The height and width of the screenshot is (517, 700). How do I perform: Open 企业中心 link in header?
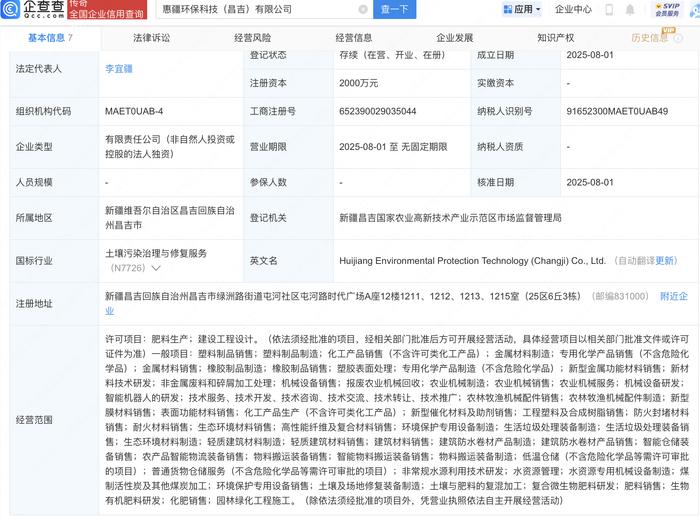click(x=573, y=9)
